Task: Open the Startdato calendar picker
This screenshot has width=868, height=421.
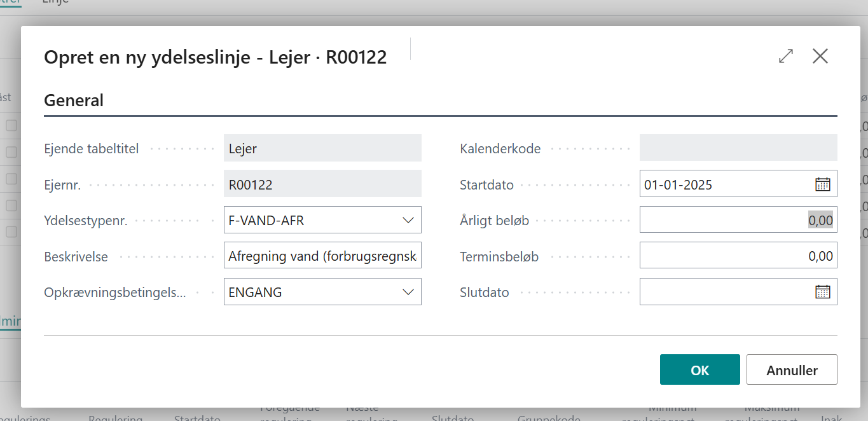Action: pos(823,184)
